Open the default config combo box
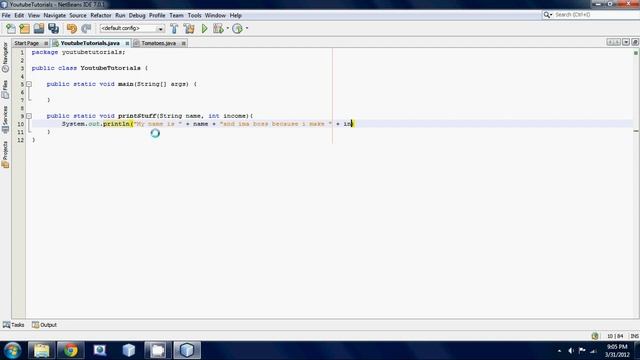 click(132, 29)
